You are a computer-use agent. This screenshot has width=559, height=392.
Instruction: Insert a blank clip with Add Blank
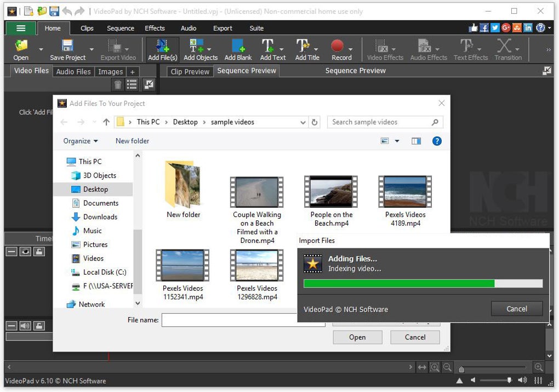point(238,46)
